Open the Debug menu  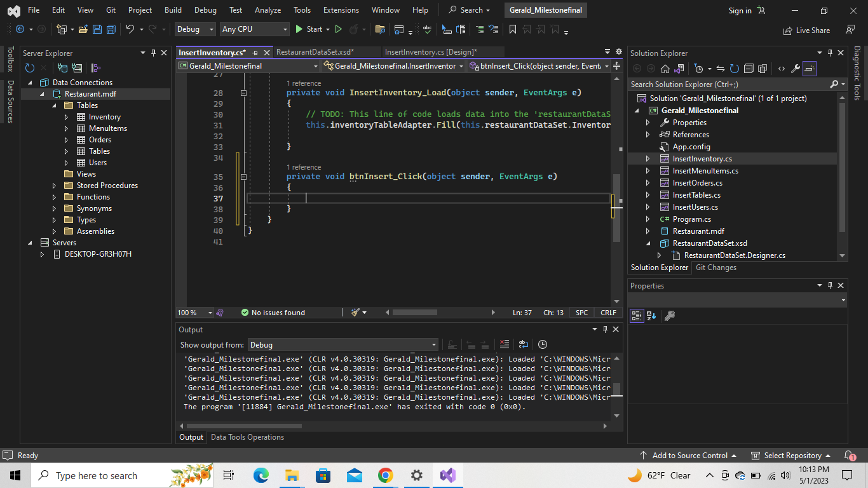205,10
